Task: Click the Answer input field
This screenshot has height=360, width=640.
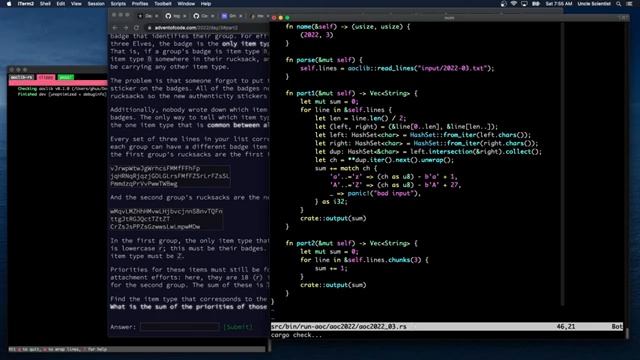Action: tap(180, 327)
